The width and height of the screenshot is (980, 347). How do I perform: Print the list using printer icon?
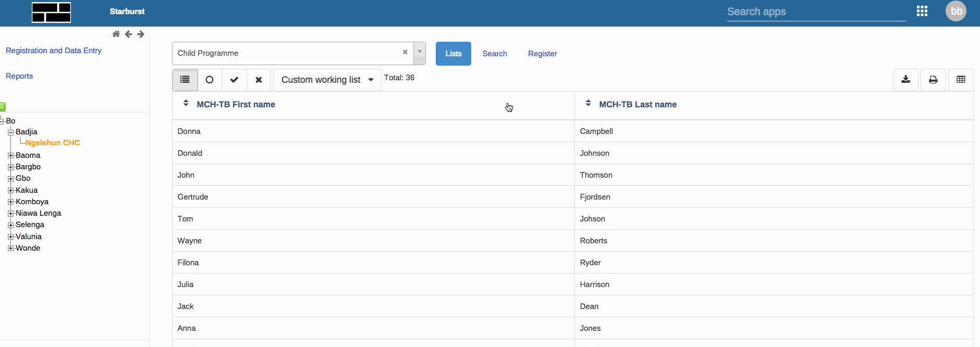click(x=933, y=80)
